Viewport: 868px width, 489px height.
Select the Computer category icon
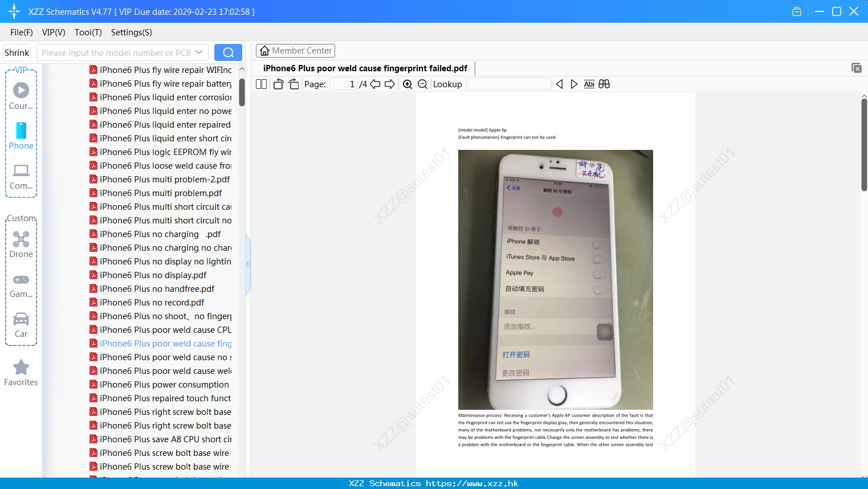[21, 176]
